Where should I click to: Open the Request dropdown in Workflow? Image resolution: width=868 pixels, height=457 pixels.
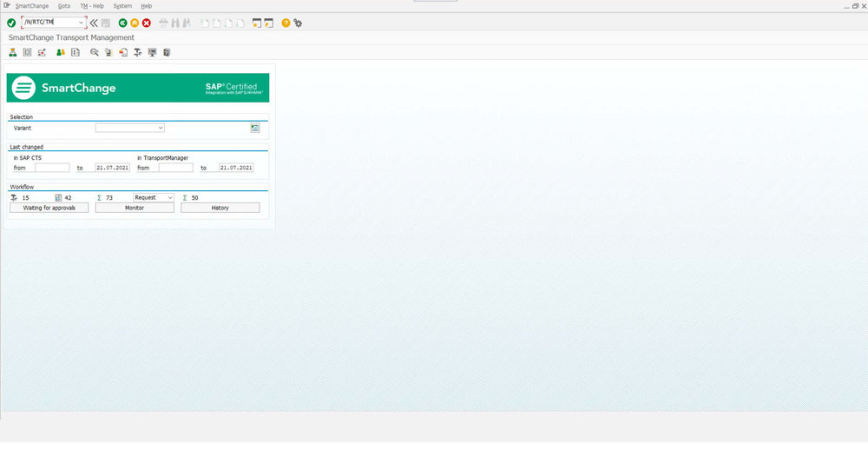click(x=154, y=198)
